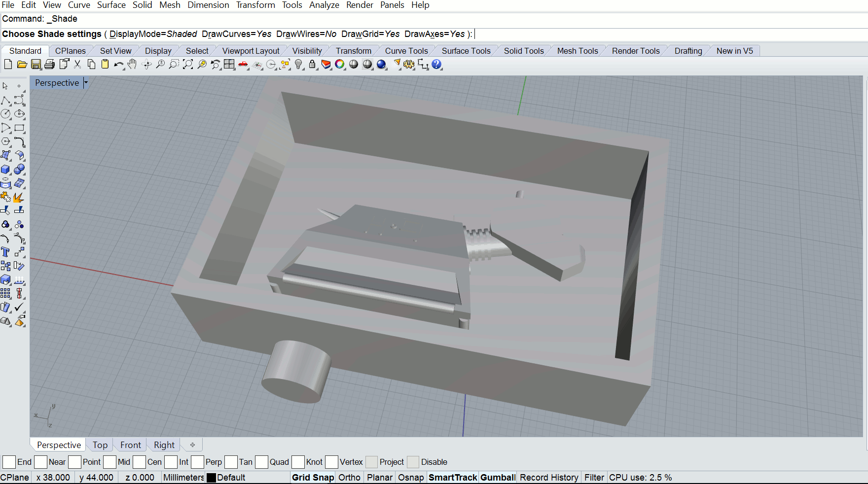
Task: Select the Text object tool
Action: point(6,252)
